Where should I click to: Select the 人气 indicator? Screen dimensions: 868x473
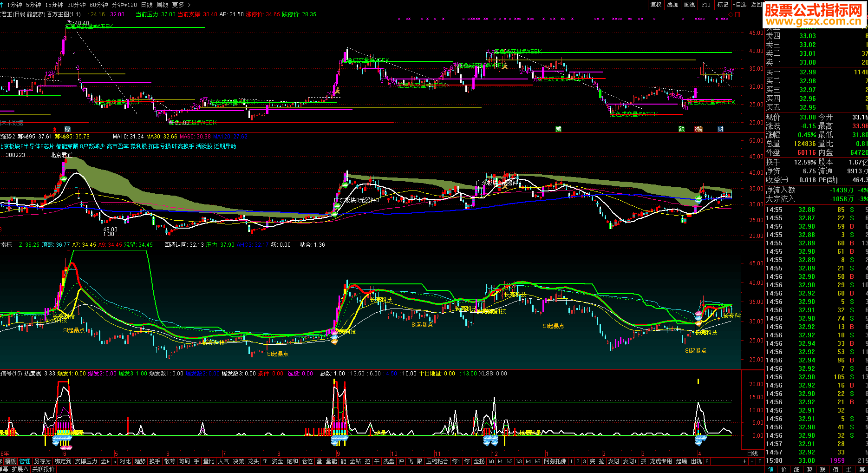(223, 461)
